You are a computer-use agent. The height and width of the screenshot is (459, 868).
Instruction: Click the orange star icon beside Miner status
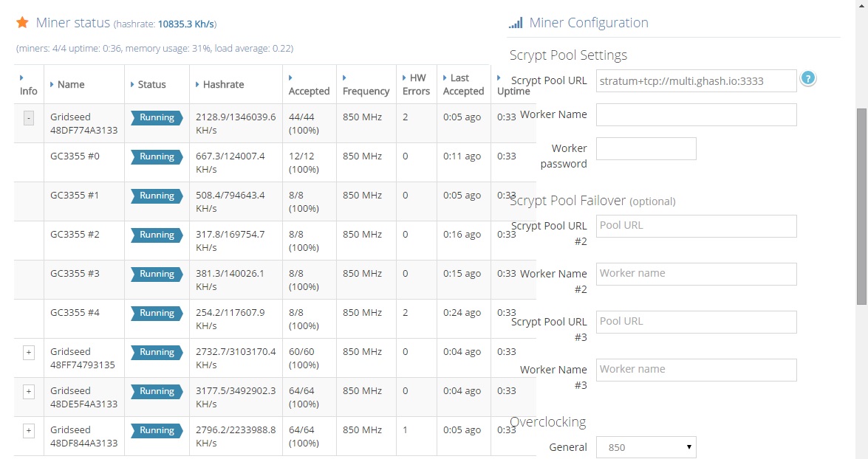tap(22, 23)
